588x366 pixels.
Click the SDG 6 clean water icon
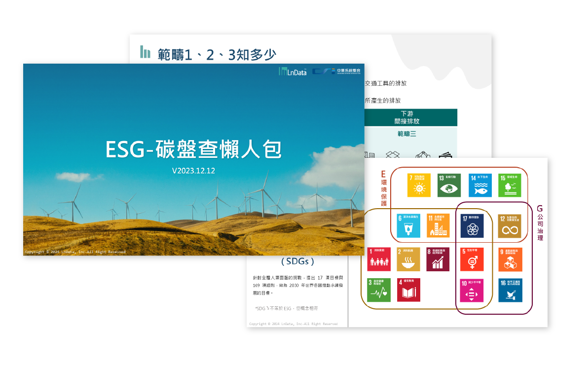tap(409, 225)
